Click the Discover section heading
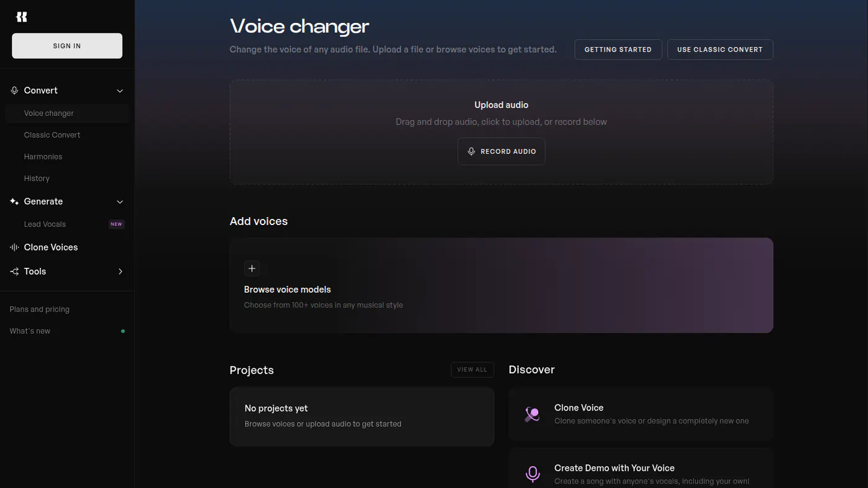 (x=532, y=370)
